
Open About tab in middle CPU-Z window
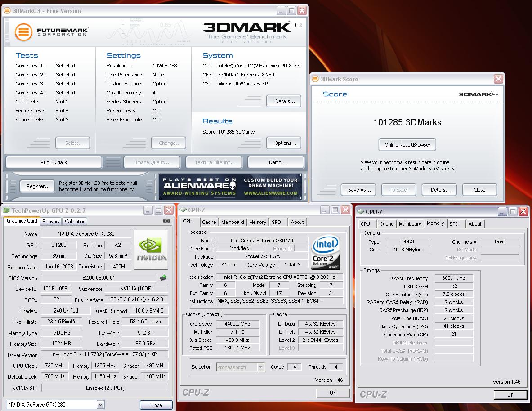coord(297,222)
